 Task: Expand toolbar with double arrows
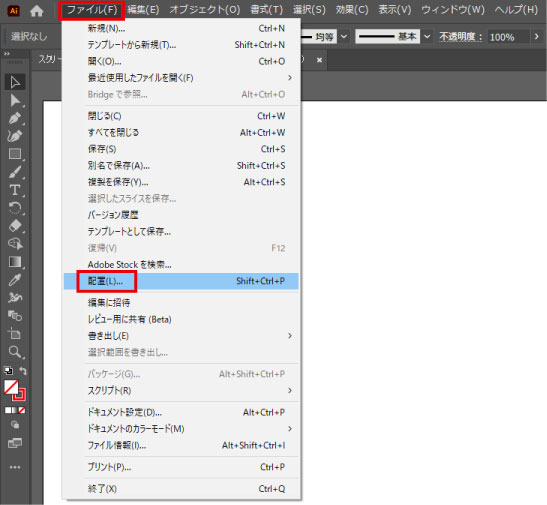point(6,54)
